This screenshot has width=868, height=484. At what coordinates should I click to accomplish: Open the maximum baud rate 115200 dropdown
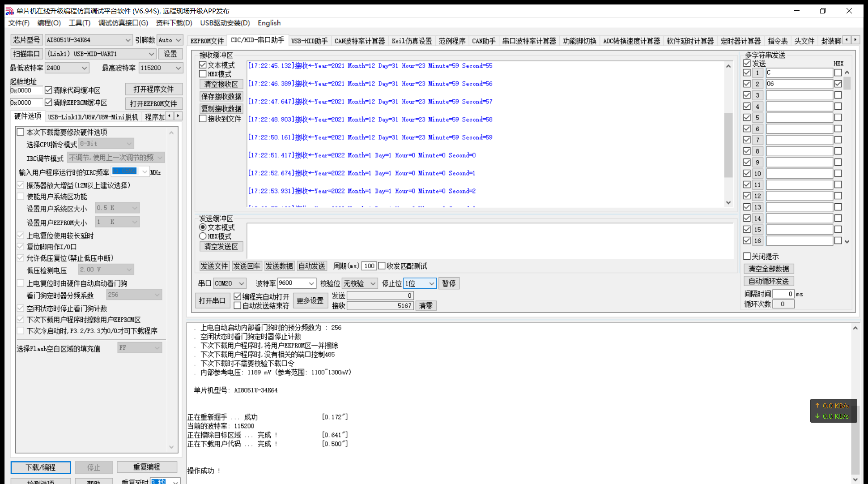[178, 68]
